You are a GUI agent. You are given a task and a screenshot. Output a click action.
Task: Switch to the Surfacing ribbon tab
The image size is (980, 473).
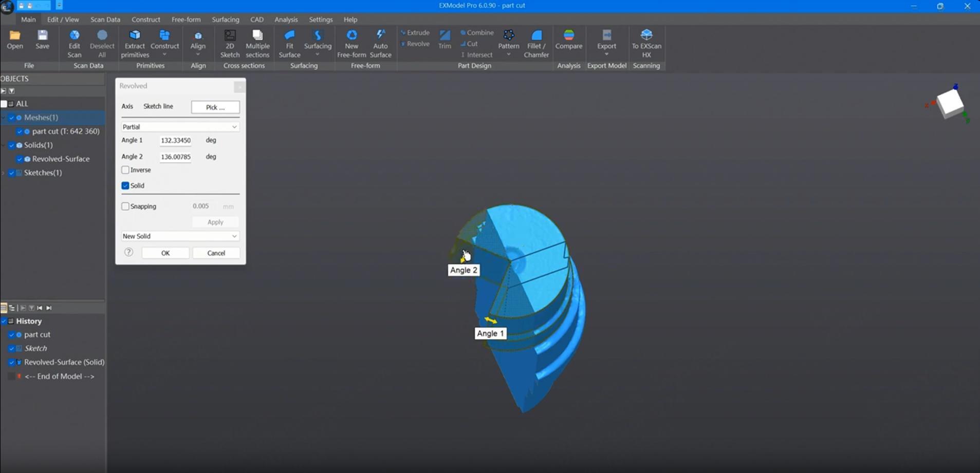coord(225,19)
